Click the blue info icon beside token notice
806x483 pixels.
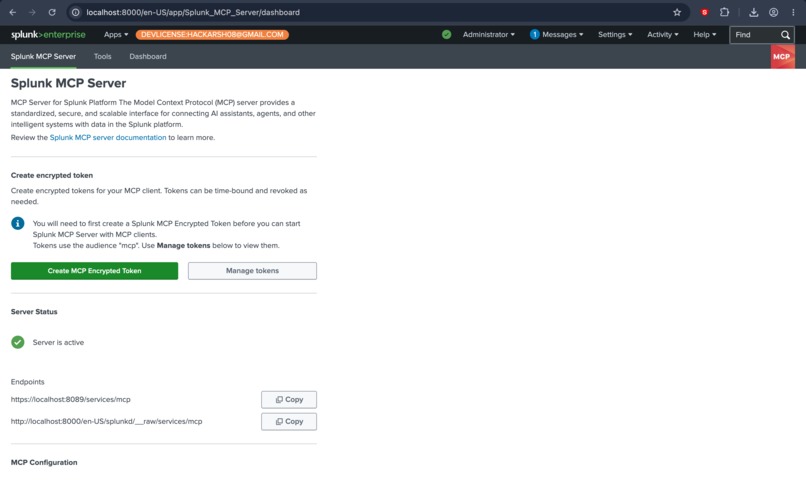point(17,224)
